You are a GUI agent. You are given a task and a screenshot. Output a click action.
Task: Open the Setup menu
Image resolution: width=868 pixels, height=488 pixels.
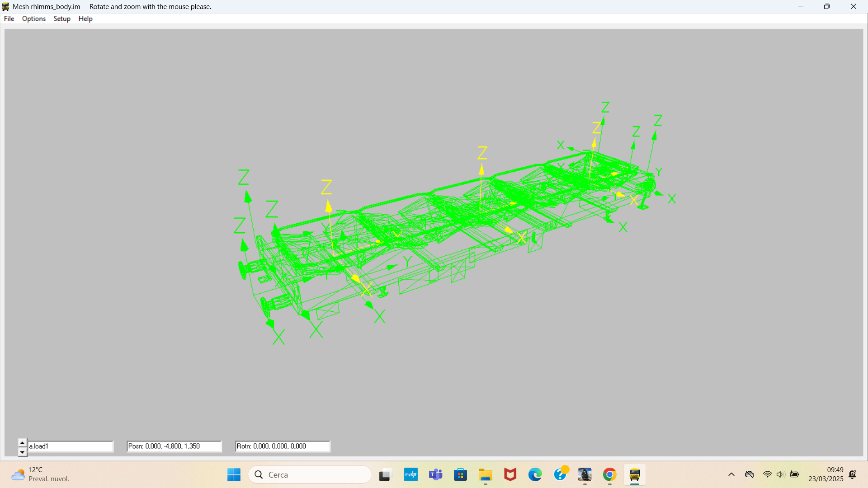point(62,19)
